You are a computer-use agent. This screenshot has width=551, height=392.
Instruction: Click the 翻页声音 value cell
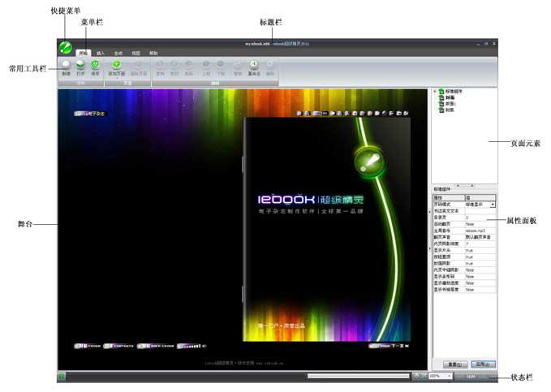(480, 237)
